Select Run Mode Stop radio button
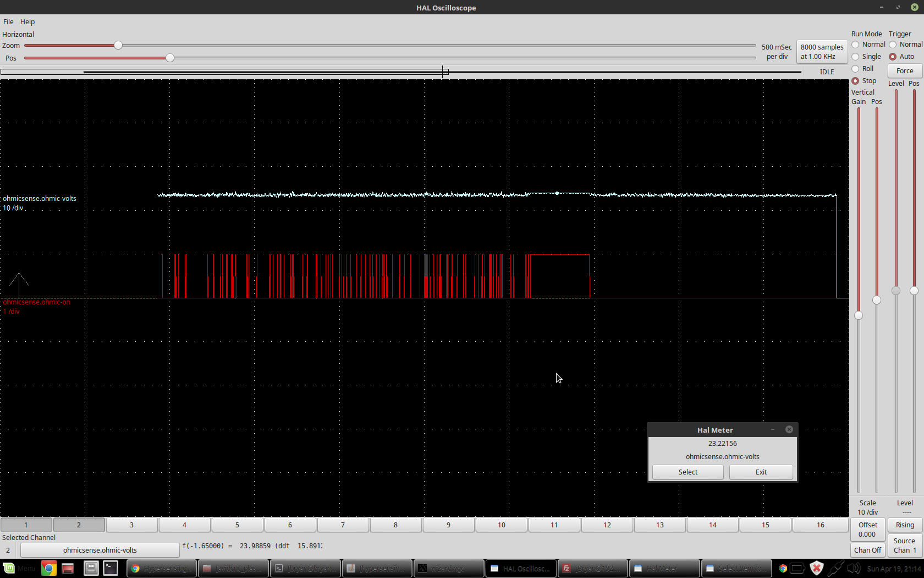Image resolution: width=924 pixels, height=578 pixels. (855, 81)
